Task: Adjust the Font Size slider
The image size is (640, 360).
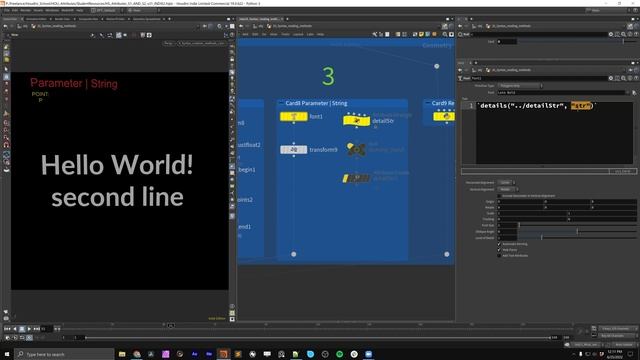Action: click(577, 225)
